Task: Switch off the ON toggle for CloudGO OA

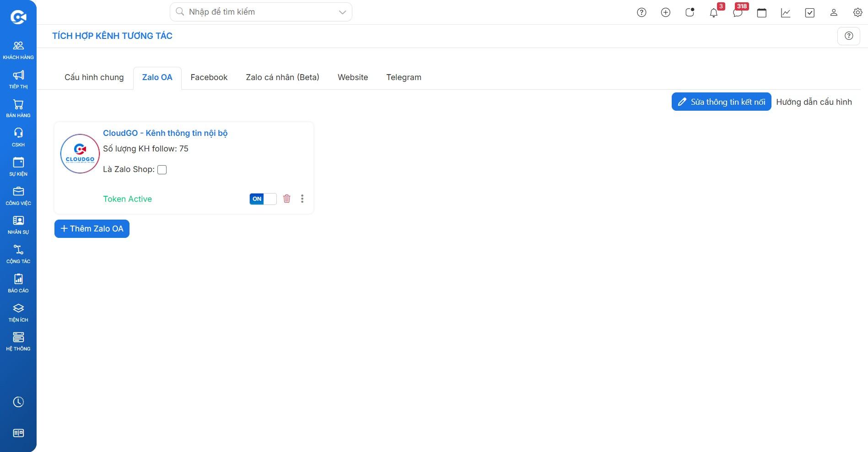Action: click(263, 199)
